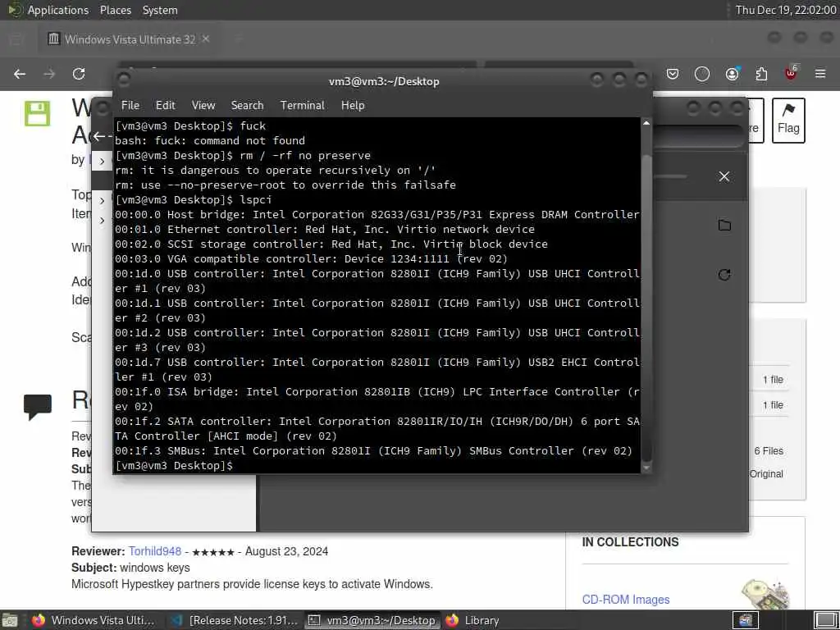Click the Flag button on the page
The height and width of the screenshot is (630, 840).
[788, 121]
